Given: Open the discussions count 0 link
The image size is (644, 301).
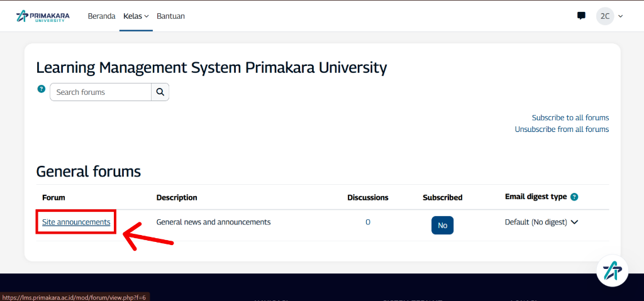Looking at the screenshot, I should pyautogui.click(x=368, y=222).
